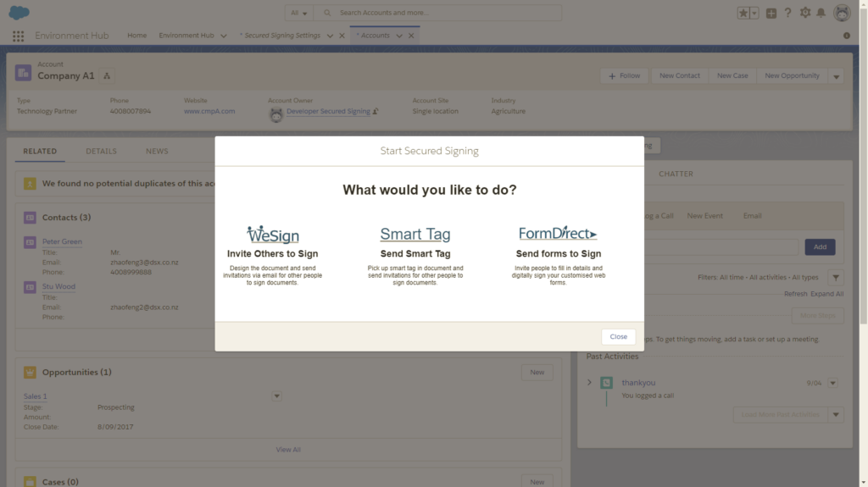Open the Favorites star icon
The image size is (868, 487).
click(743, 13)
